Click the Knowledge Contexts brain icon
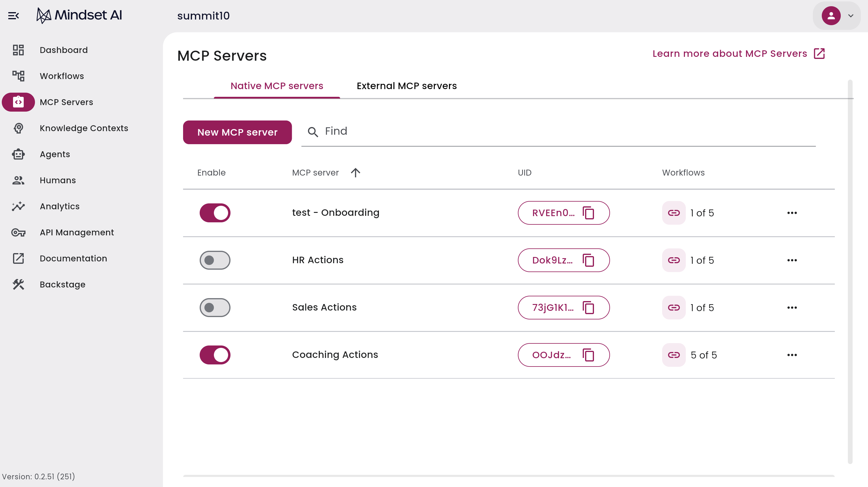Viewport: 868px width, 487px height. tap(18, 128)
